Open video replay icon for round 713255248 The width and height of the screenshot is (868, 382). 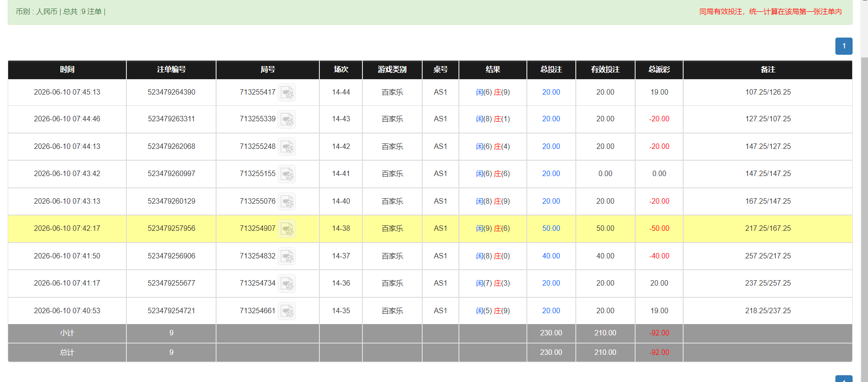(287, 147)
